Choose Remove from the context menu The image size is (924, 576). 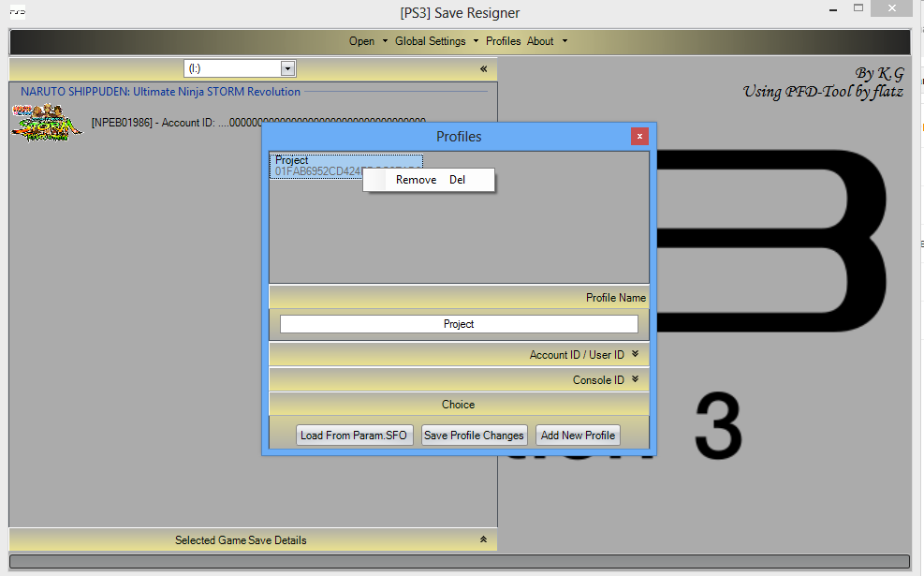click(x=429, y=180)
